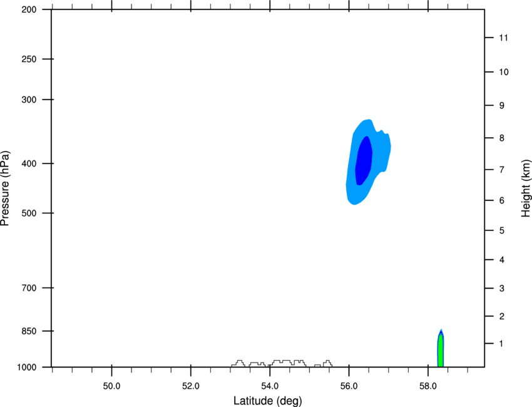Select the 500 pressure tick label
532x407 pixels.
pos(29,213)
